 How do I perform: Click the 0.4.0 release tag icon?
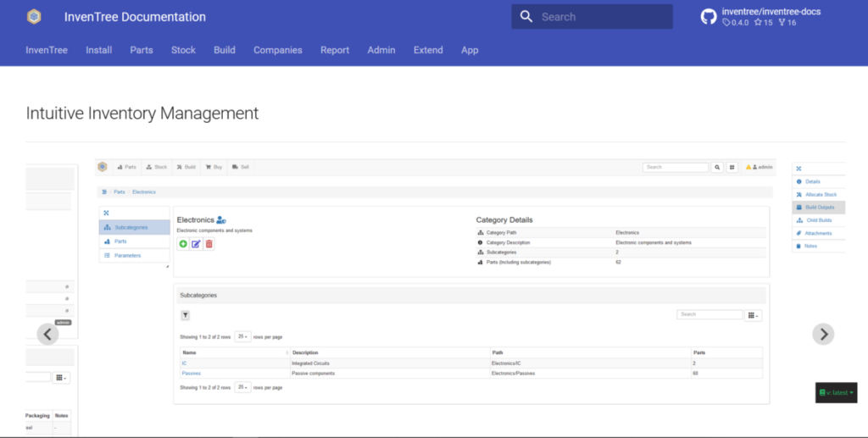tap(726, 23)
